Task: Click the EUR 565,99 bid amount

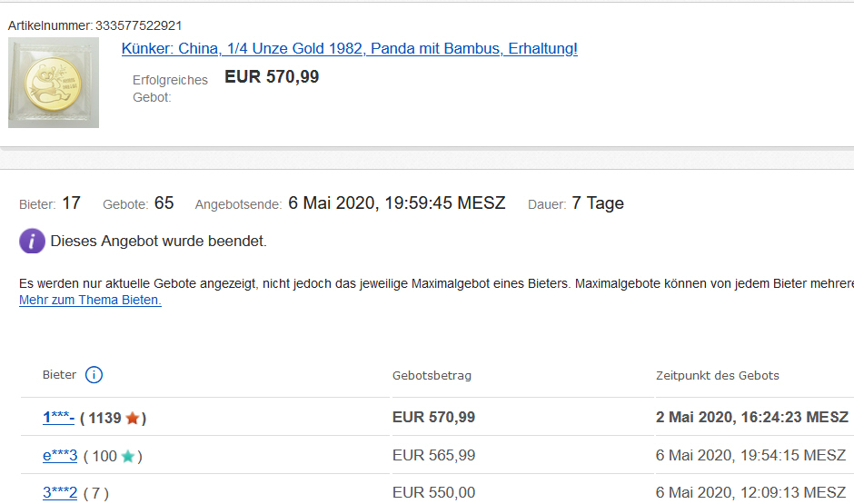Action: click(x=433, y=456)
